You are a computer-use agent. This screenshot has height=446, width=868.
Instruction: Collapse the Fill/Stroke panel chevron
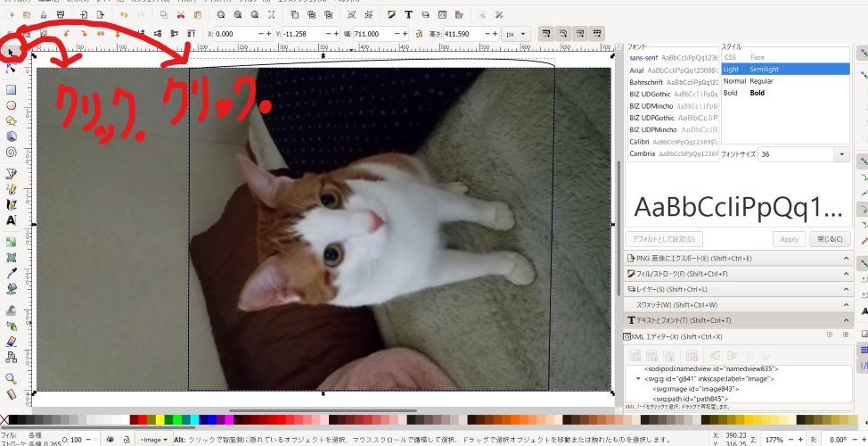coord(847,274)
